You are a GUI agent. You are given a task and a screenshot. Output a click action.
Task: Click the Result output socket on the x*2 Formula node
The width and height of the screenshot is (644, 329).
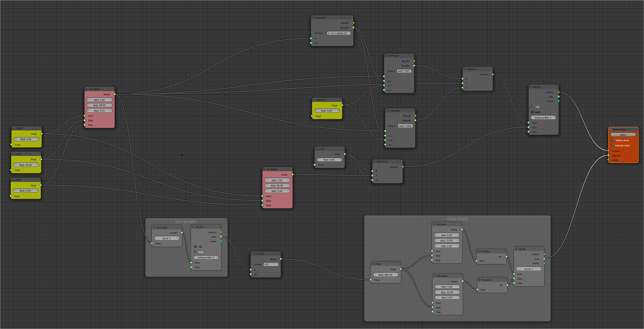tap(280, 259)
